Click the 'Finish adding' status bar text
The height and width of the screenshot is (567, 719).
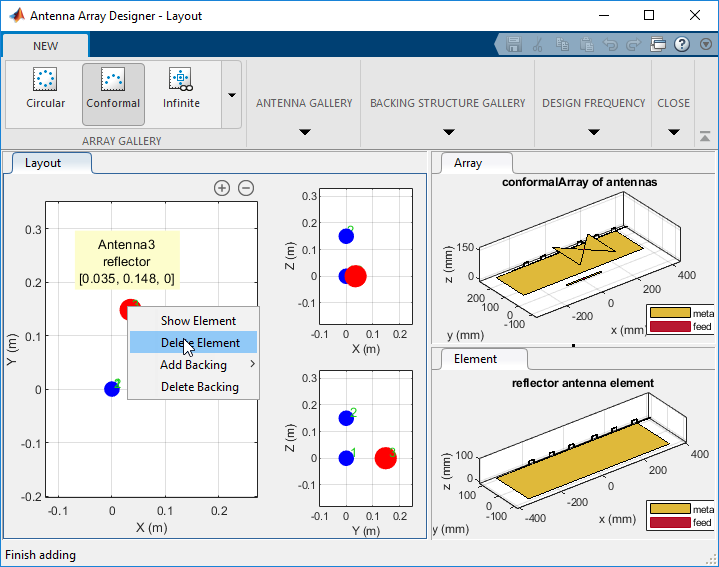40,555
